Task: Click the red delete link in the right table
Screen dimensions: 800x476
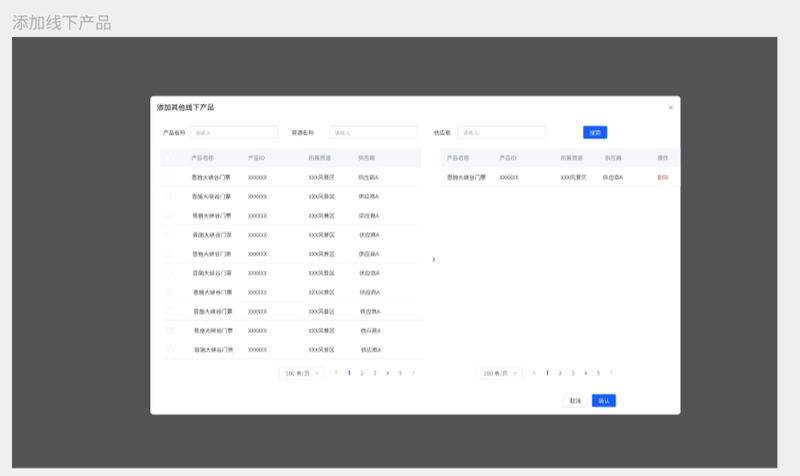Action: (662, 178)
